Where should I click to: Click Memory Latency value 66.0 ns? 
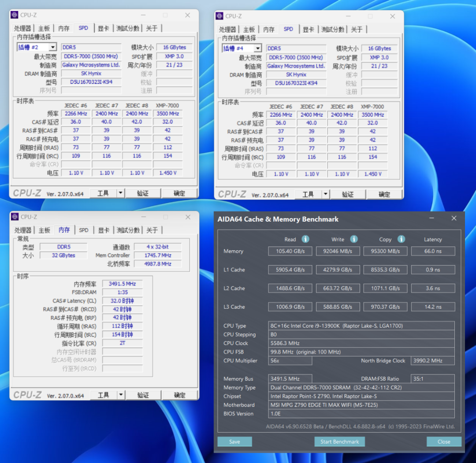point(433,251)
